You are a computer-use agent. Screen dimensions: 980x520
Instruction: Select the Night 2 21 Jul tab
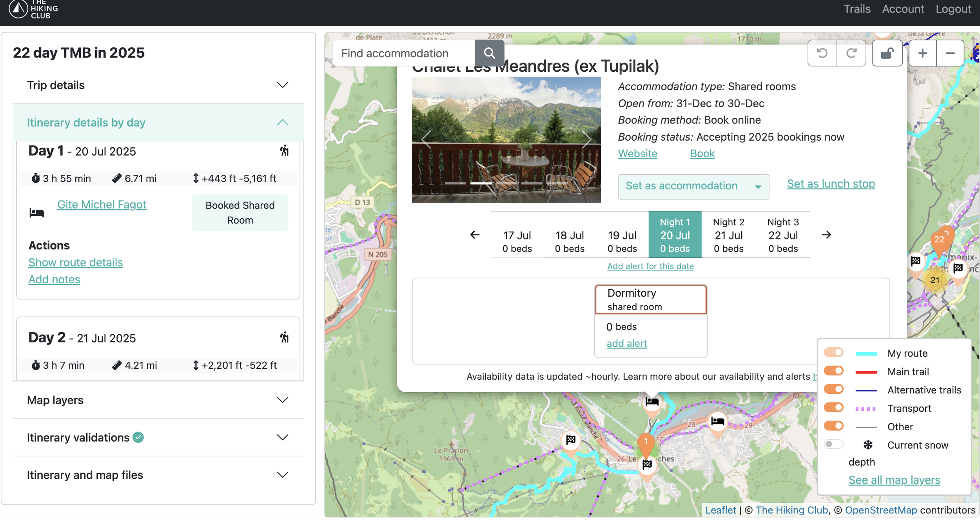(728, 235)
